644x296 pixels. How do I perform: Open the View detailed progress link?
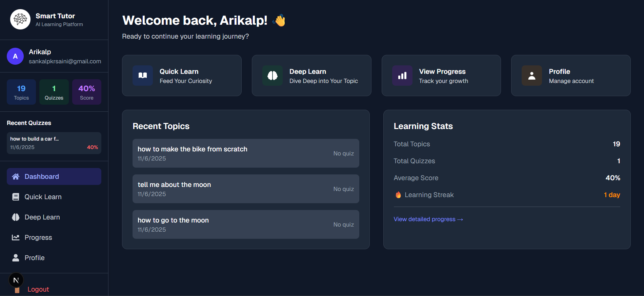point(428,219)
